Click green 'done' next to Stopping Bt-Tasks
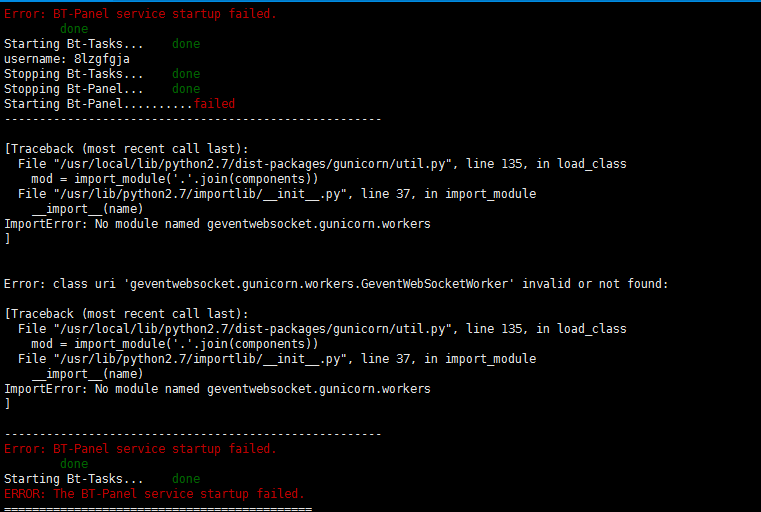Screen dimensions: 761x512 click(186, 74)
